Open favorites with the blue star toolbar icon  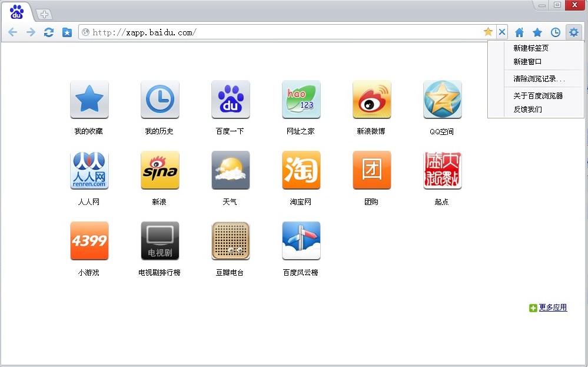[x=537, y=32]
